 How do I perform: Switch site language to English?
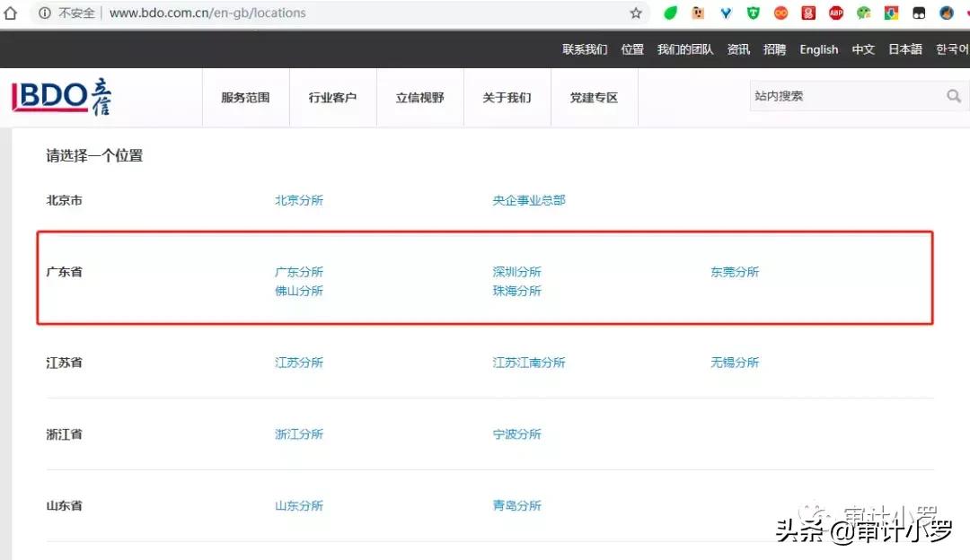click(818, 49)
